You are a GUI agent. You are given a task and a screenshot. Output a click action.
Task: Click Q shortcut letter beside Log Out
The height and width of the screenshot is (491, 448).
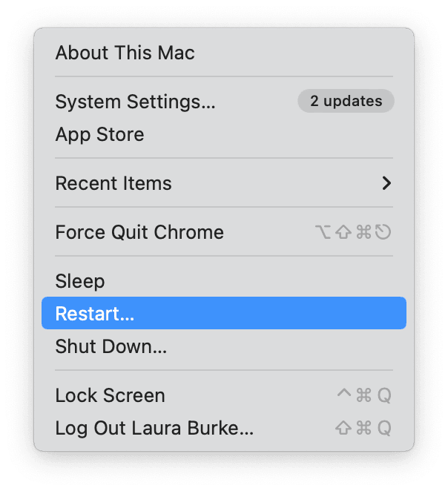383,429
